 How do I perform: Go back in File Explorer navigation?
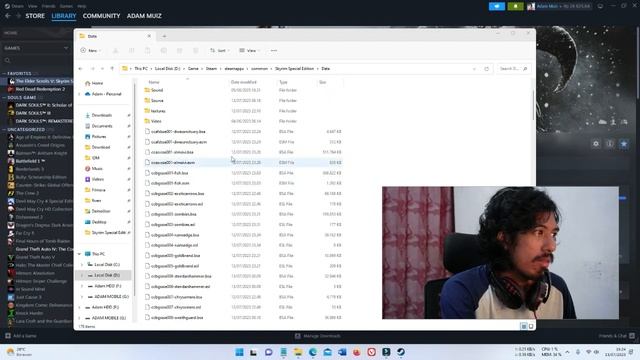point(81,69)
